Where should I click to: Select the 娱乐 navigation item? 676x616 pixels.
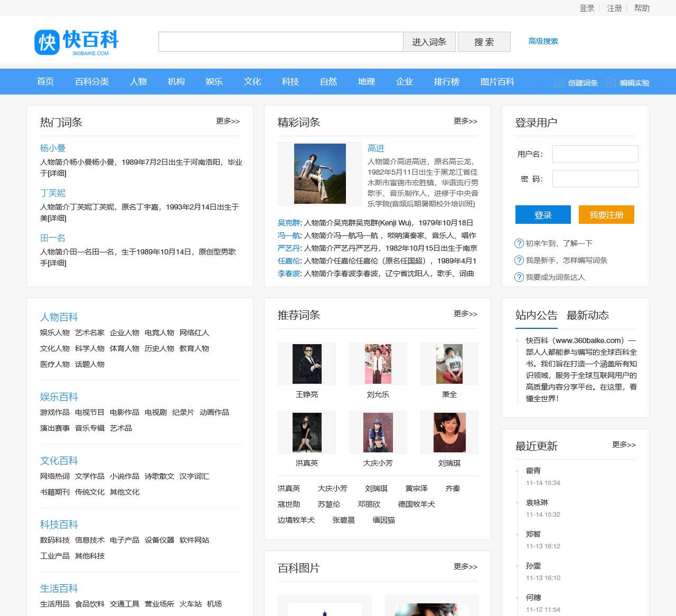click(214, 82)
